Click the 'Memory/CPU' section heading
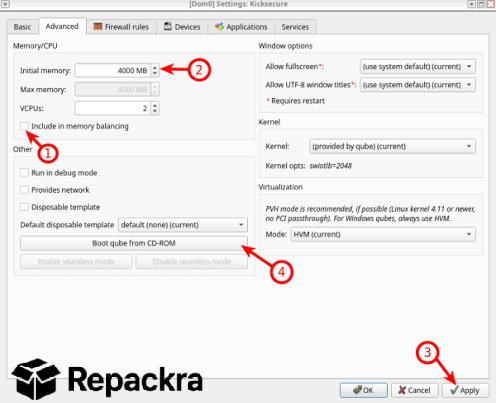 35,46
